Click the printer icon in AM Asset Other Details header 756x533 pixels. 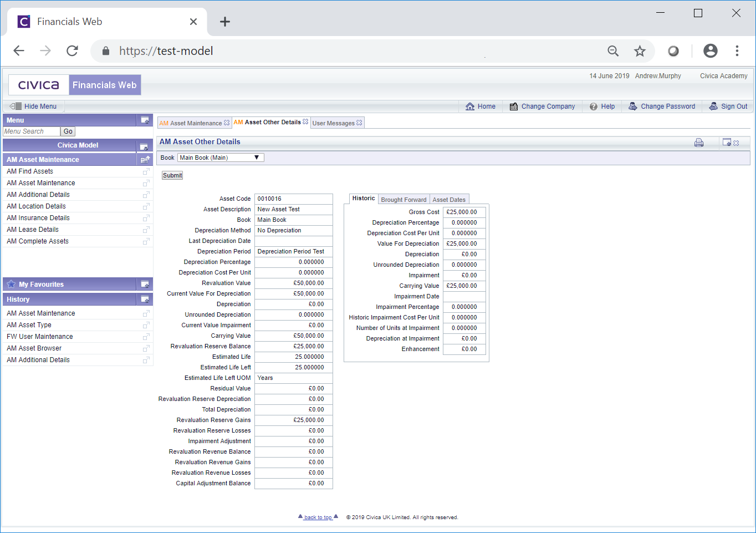point(699,143)
